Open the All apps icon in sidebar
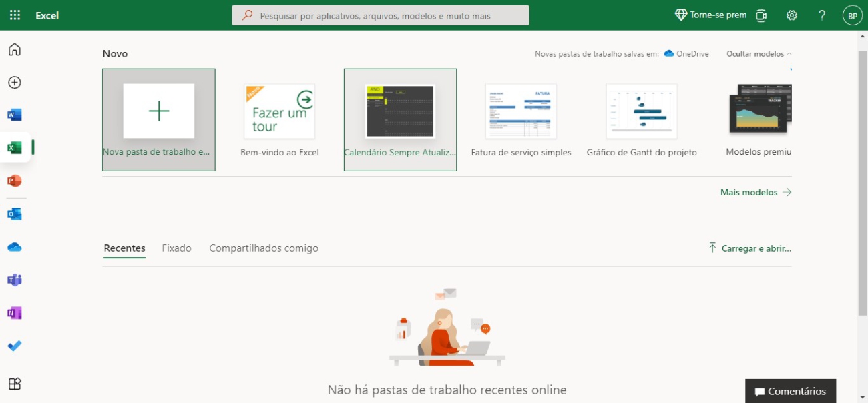This screenshot has height=403, width=868. (x=15, y=384)
